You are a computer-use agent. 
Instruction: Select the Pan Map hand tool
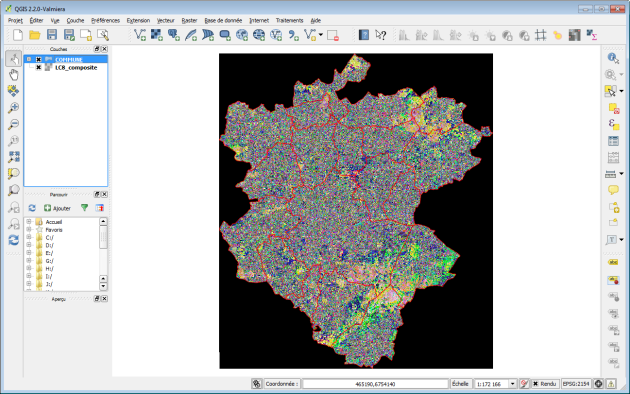click(14, 75)
